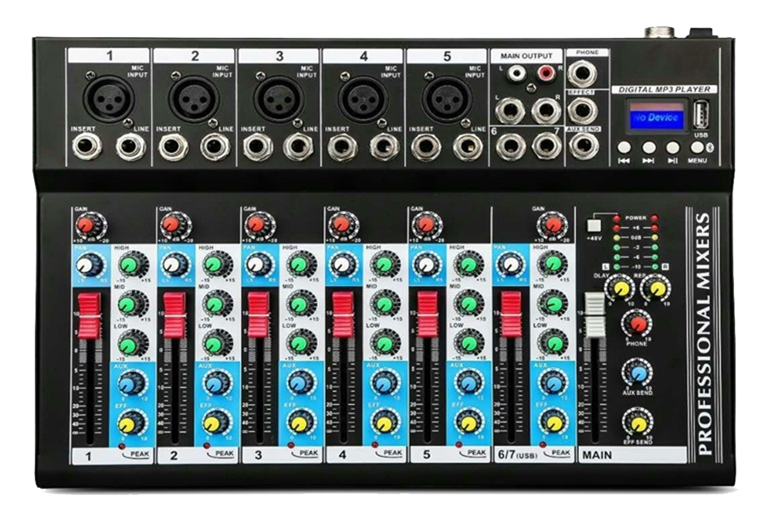
Task: Toggle the +48V phantom power switch
Action: point(594,226)
